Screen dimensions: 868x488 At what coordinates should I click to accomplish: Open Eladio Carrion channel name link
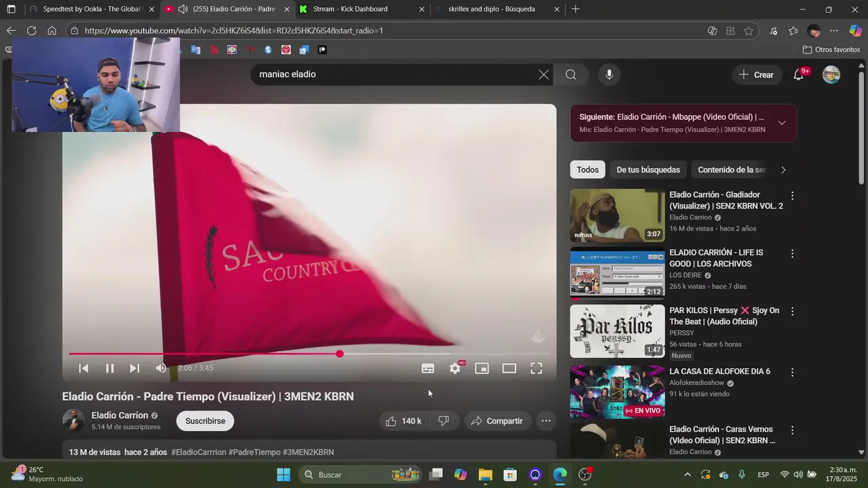120,415
